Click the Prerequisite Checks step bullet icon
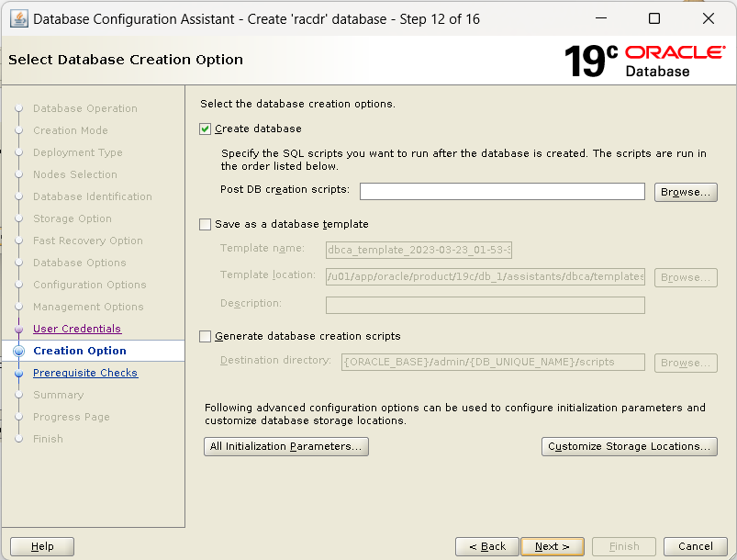The height and width of the screenshot is (560, 737). tap(18, 374)
